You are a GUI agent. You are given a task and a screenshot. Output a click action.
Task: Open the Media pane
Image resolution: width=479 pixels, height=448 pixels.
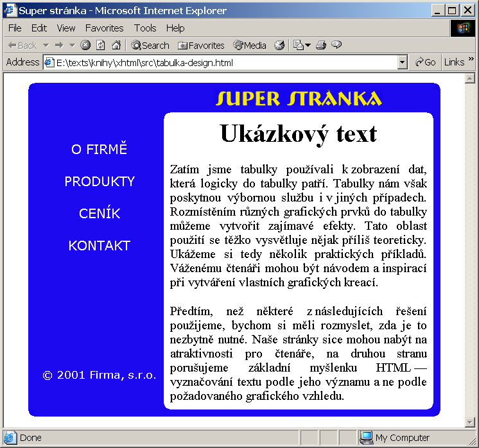(x=250, y=46)
